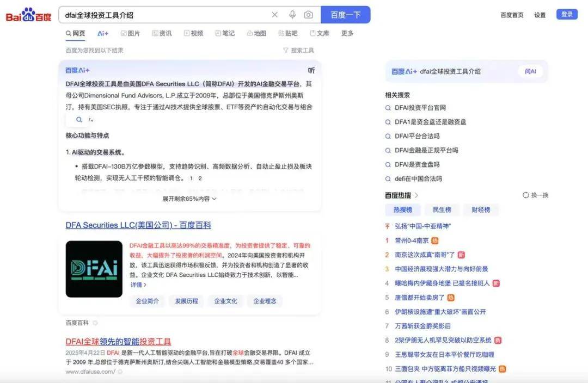
Task: Open 设置 menu at top right
Action: coord(540,15)
